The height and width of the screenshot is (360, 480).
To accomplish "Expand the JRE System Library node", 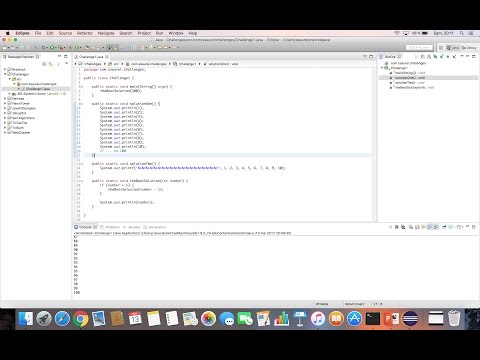I will click(10, 94).
